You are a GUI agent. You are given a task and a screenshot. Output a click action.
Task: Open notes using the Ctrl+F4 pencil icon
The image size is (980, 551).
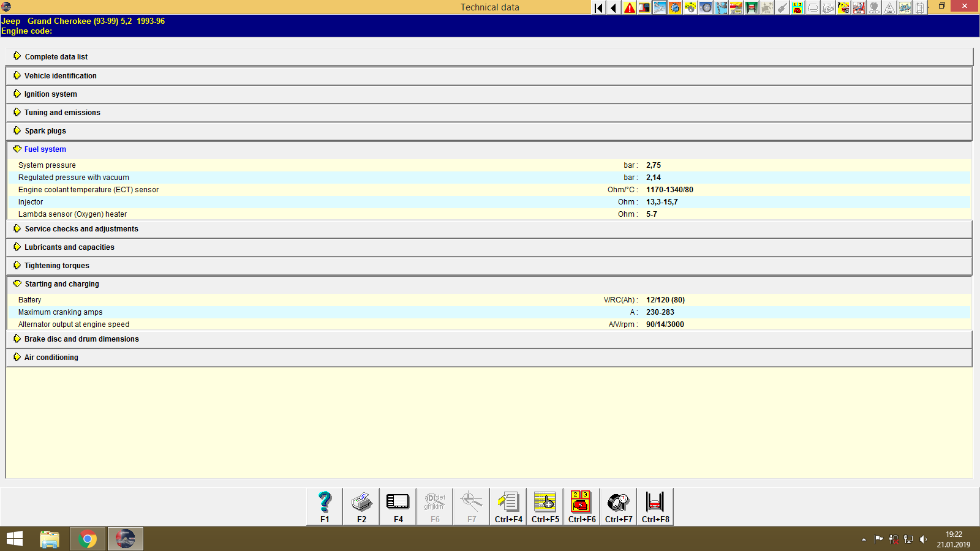(x=508, y=506)
